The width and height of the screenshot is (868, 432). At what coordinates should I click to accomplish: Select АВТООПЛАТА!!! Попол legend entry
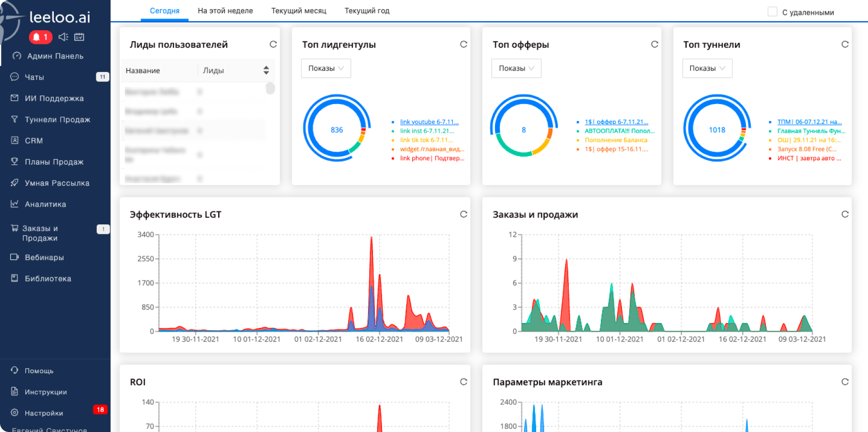click(619, 131)
